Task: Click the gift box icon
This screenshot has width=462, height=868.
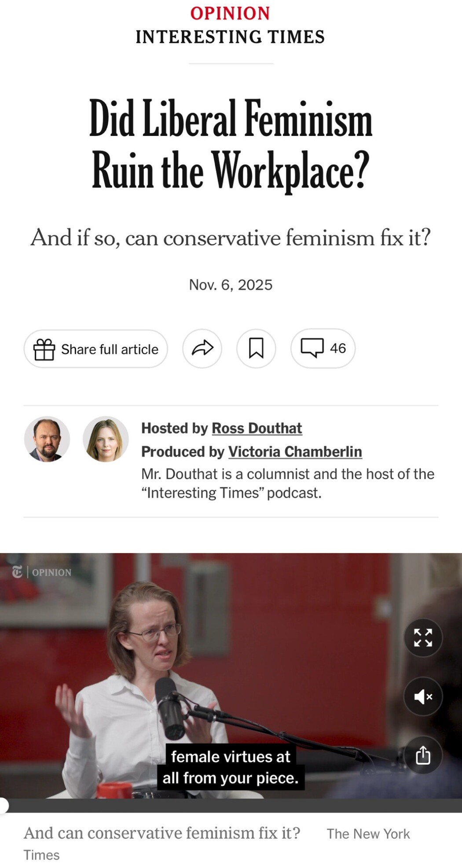Action: pos(44,349)
